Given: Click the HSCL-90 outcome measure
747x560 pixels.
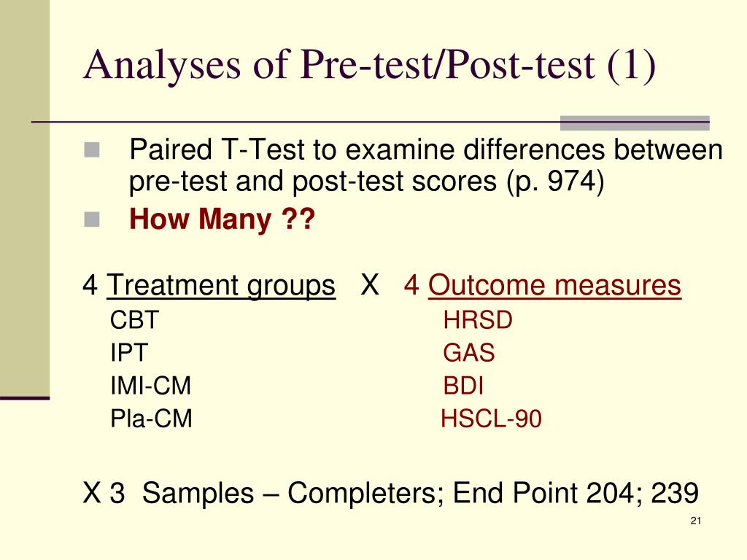Looking at the screenshot, I should pos(491,419).
